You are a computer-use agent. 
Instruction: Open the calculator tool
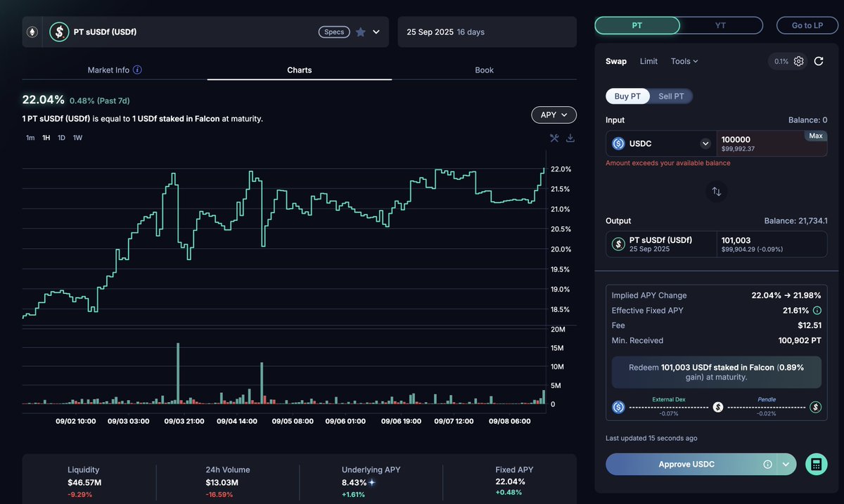(x=817, y=464)
